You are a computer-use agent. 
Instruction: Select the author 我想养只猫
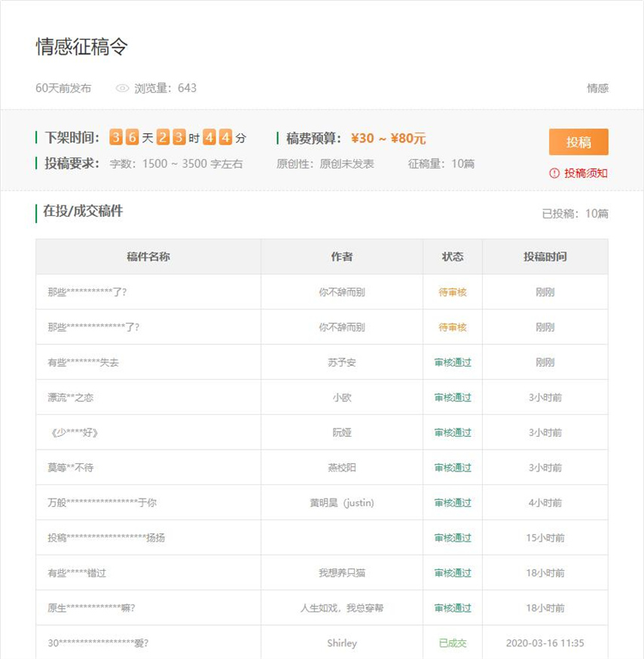(341, 572)
